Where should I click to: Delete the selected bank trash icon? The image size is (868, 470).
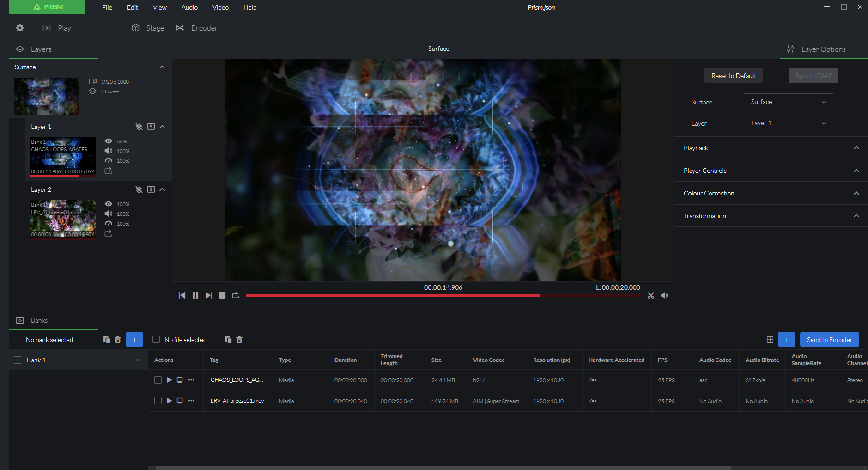tap(118, 340)
